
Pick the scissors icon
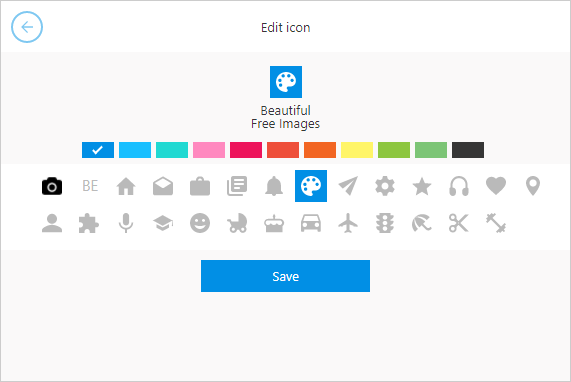[x=459, y=223]
